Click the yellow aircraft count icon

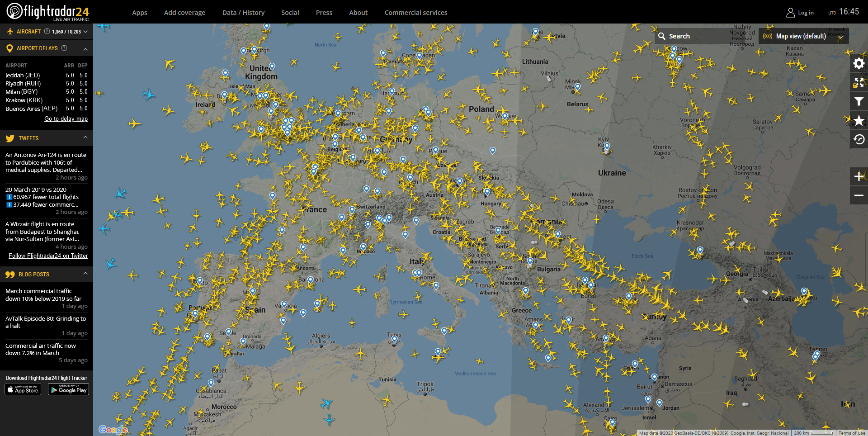point(10,32)
